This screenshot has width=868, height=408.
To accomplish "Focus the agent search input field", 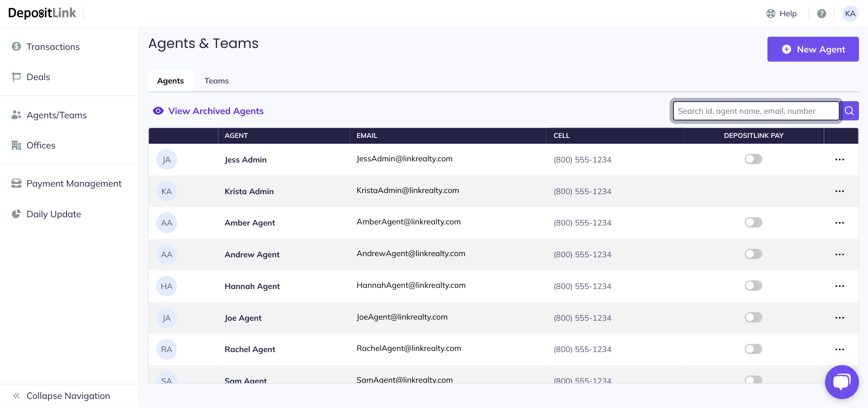I will (x=755, y=111).
